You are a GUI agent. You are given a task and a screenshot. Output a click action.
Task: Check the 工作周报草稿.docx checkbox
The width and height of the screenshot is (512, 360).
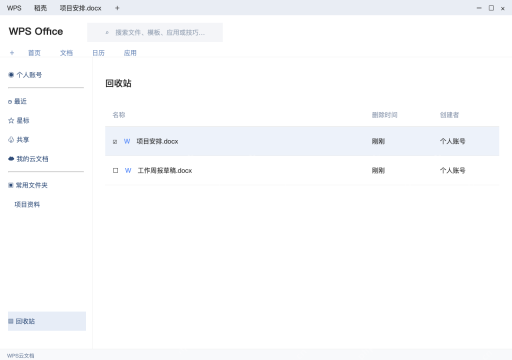115,170
